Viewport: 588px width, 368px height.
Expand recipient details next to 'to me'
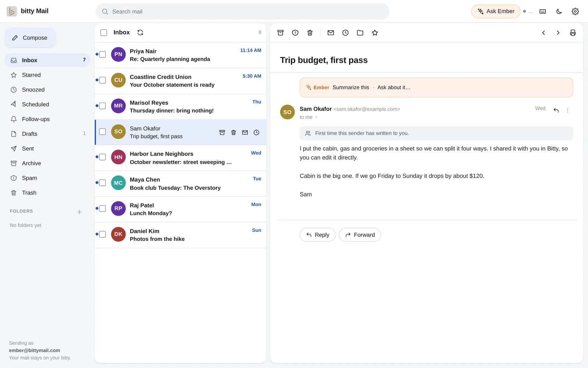(x=316, y=117)
